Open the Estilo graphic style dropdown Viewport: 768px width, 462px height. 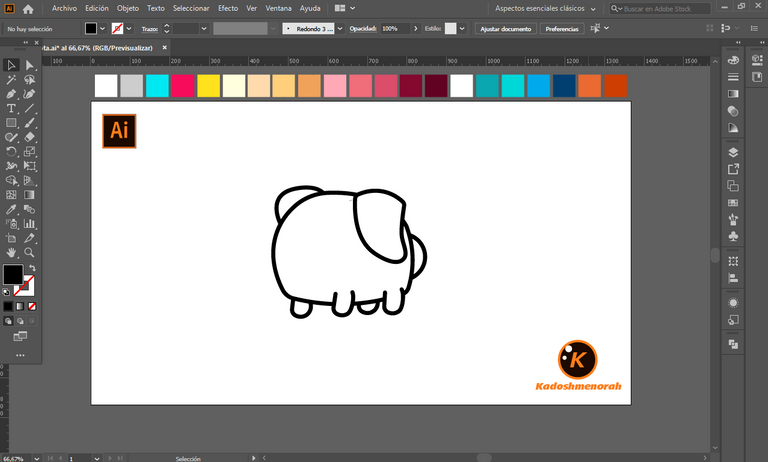462,29
